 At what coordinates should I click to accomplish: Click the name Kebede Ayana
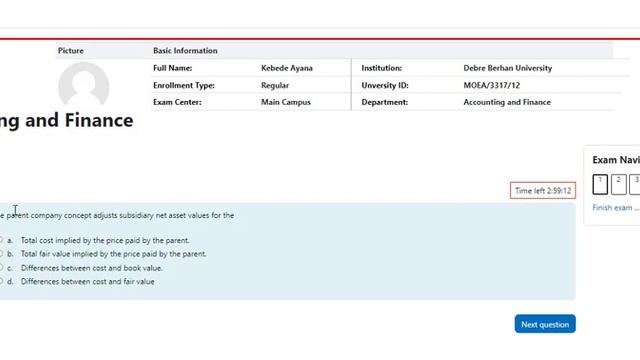[x=287, y=68]
